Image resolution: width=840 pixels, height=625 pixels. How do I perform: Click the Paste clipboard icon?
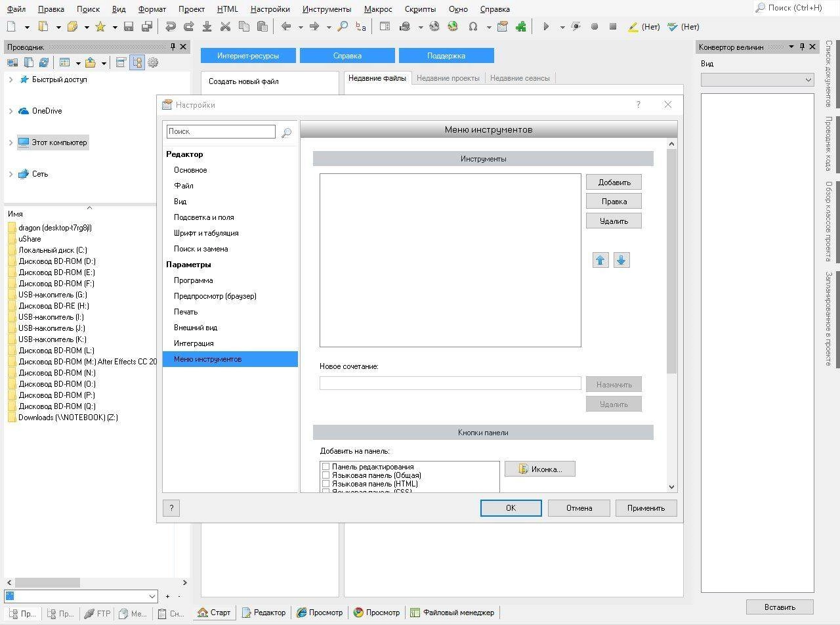(262, 27)
